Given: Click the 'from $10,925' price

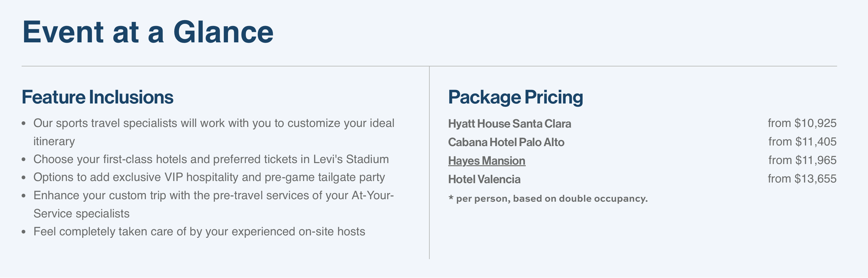Looking at the screenshot, I should pyautogui.click(x=802, y=123).
